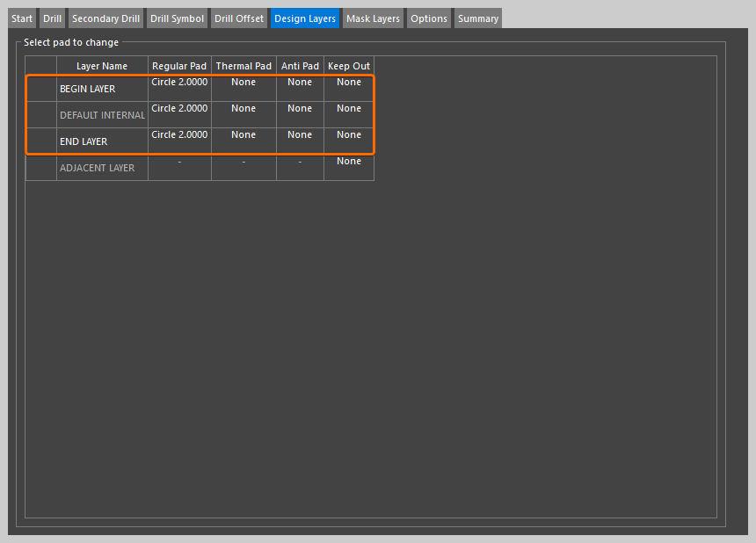
Task: View the Summary tab
Action: 478,18
